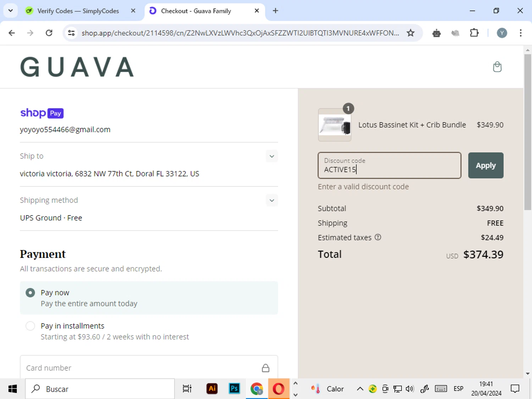Click the estimated taxes help icon
The image size is (532, 399).
click(x=378, y=237)
